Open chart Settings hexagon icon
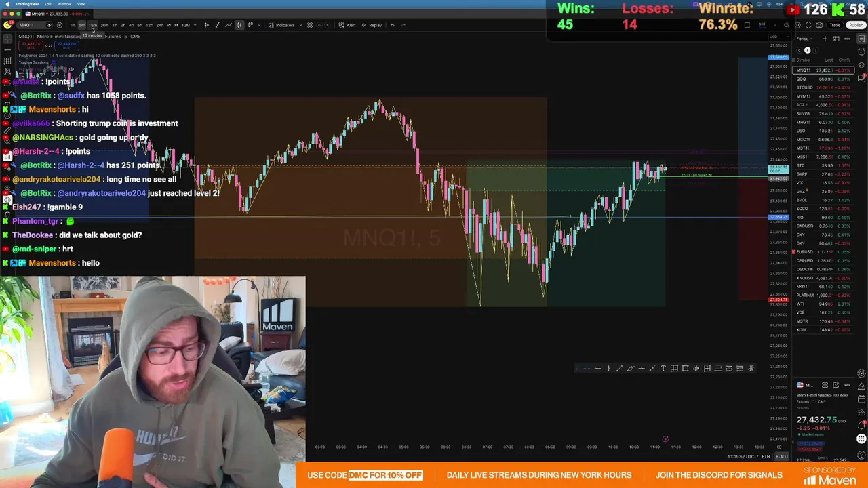The width and height of the screenshot is (868, 488). tap(798, 25)
